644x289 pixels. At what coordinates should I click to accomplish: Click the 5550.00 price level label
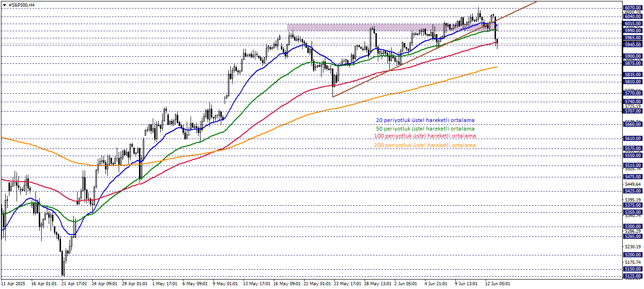(x=633, y=155)
